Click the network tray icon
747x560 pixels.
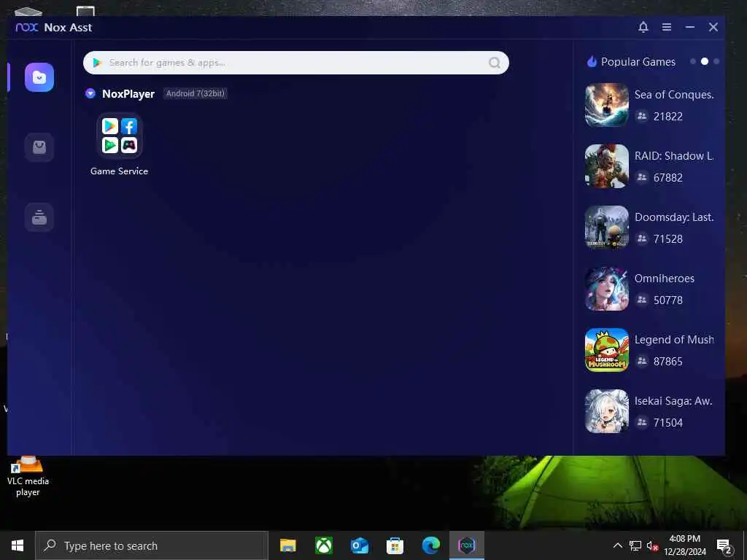pyautogui.click(x=635, y=545)
